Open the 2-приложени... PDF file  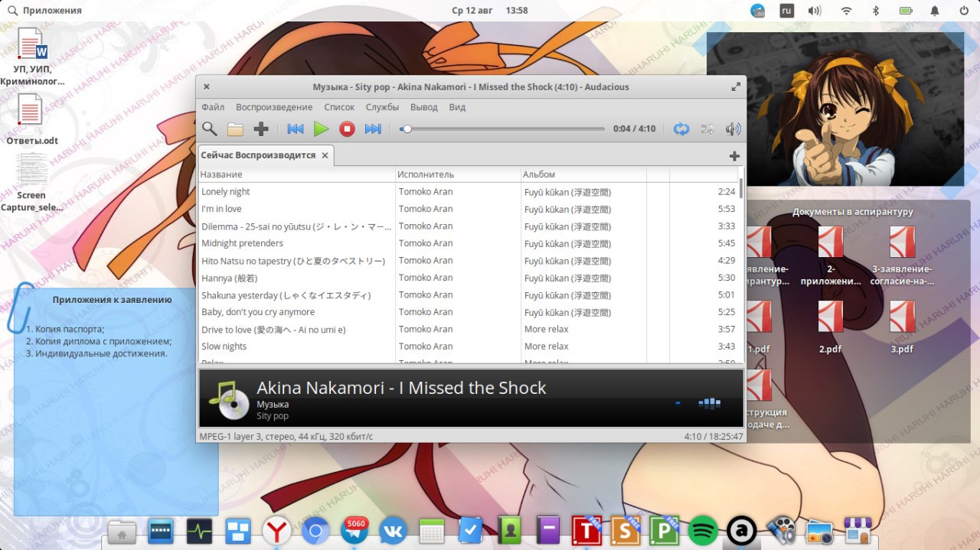(831, 255)
